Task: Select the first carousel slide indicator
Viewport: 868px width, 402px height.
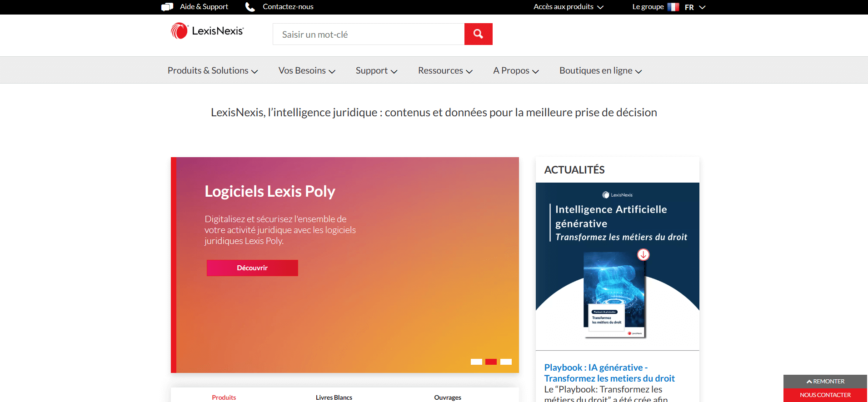Action: coord(476,362)
